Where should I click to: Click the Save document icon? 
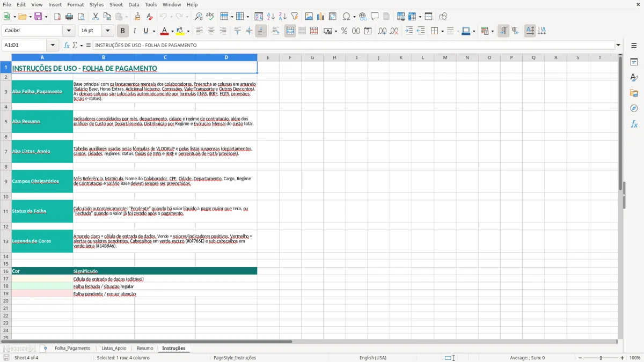tap(38, 17)
